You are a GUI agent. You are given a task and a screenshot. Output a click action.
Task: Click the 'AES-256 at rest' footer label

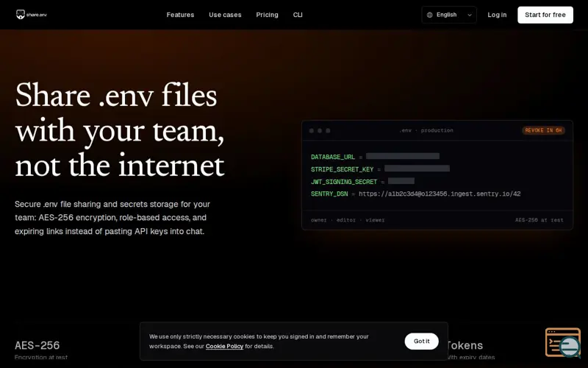[539, 220]
